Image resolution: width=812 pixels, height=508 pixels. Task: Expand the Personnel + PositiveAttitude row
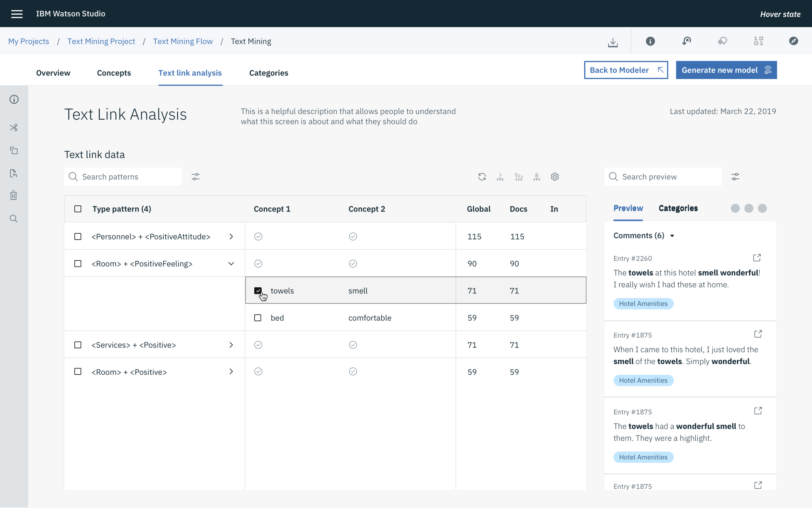(231, 237)
